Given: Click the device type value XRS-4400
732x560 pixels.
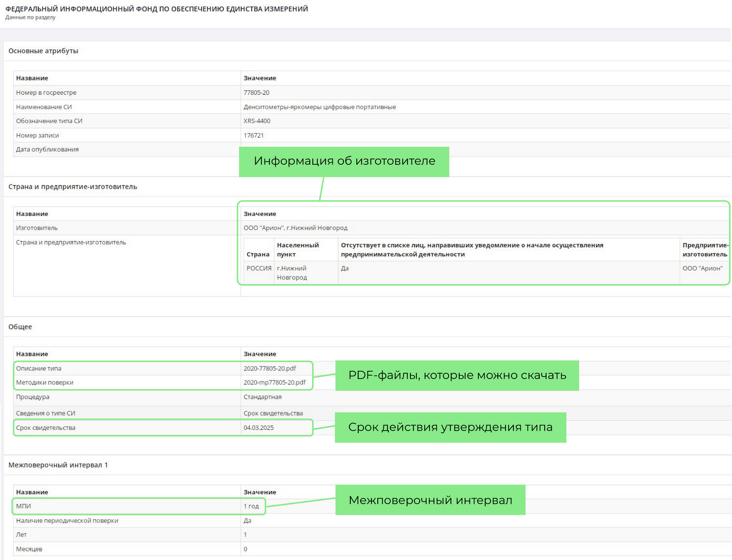Looking at the screenshot, I should tap(257, 121).
